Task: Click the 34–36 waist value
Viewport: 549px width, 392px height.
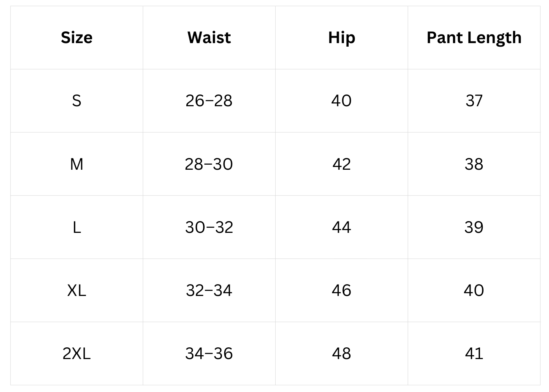Action: [x=209, y=354]
